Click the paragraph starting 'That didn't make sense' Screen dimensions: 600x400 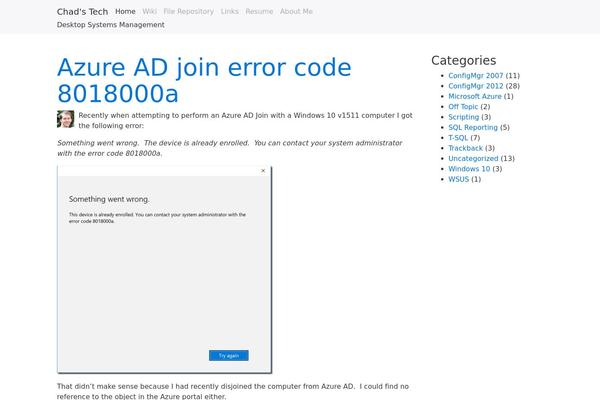[233, 391]
